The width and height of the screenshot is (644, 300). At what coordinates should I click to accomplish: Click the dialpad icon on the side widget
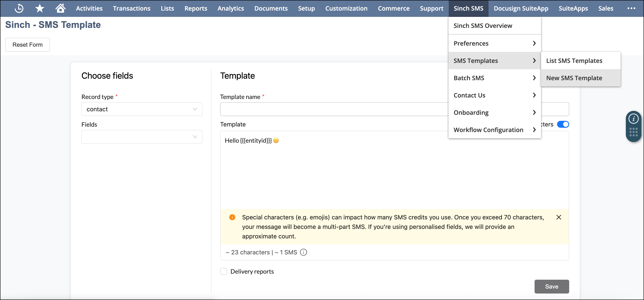tap(633, 132)
